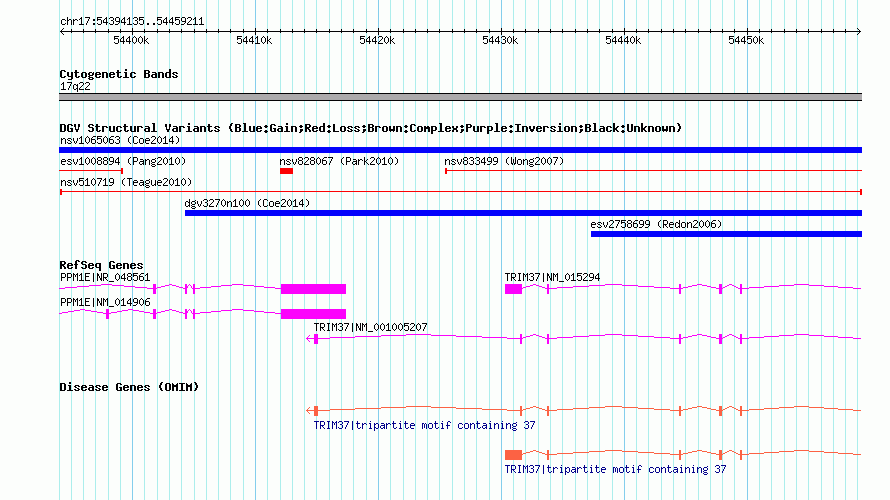Open variant nsv1065063 (Coe2014) label
The width and height of the screenshot is (890, 500).
(x=120, y=140)
